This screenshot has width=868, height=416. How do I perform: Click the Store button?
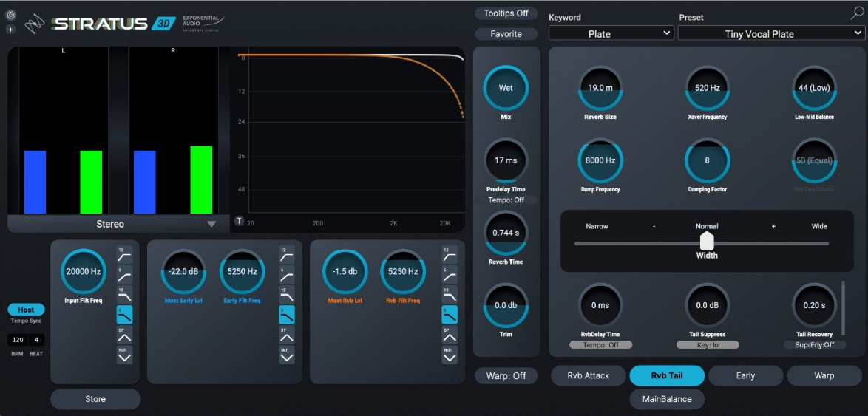point(95,399)
